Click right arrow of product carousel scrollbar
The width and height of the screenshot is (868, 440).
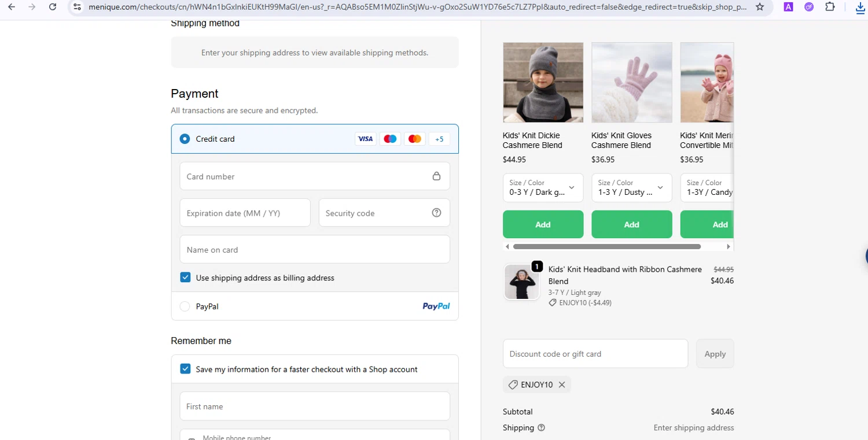[x=729, y=246]
